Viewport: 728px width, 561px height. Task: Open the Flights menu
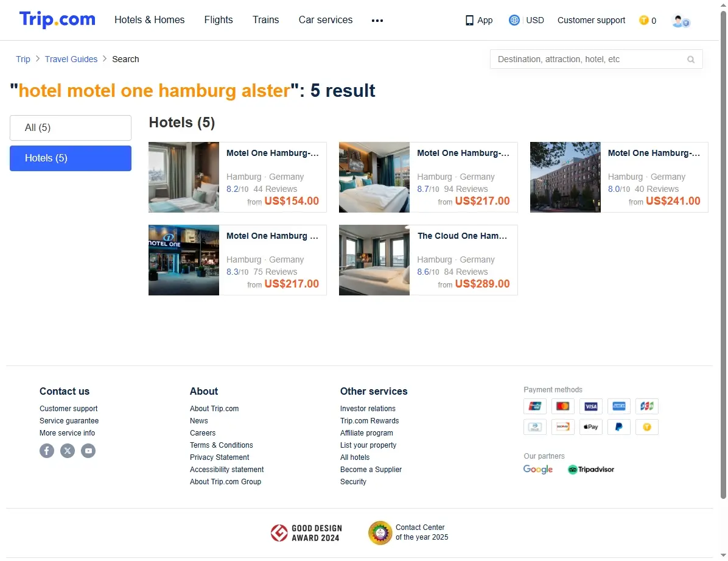[x=218, y=20]
